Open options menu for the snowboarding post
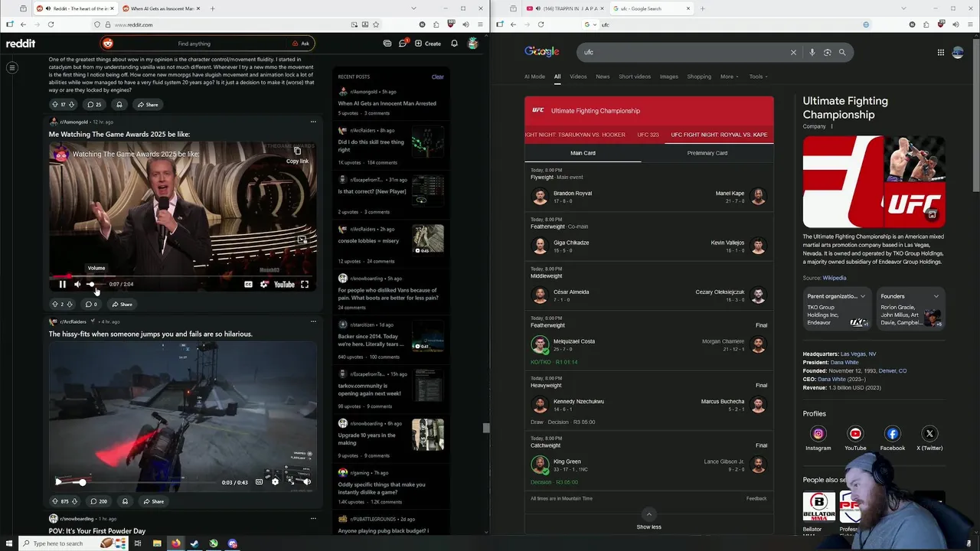Viewport: 980px width, 551px height. pos(313,519)
